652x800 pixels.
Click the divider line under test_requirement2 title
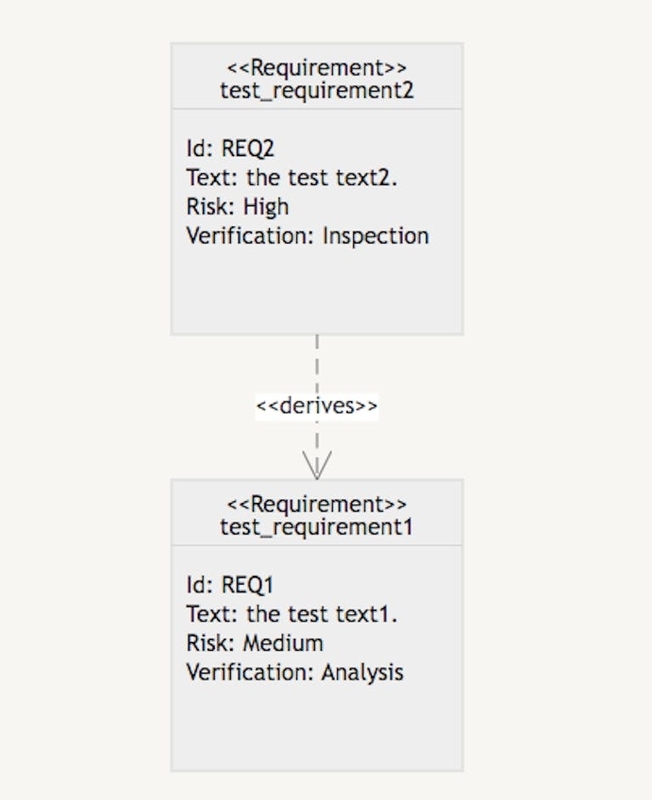pos(317,109)
